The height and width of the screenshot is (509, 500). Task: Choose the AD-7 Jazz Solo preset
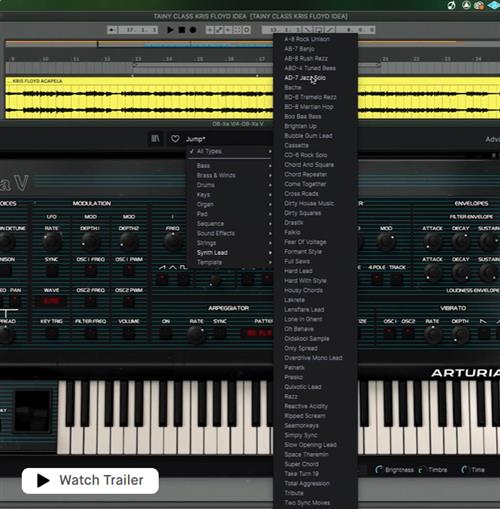coord(315,78)
